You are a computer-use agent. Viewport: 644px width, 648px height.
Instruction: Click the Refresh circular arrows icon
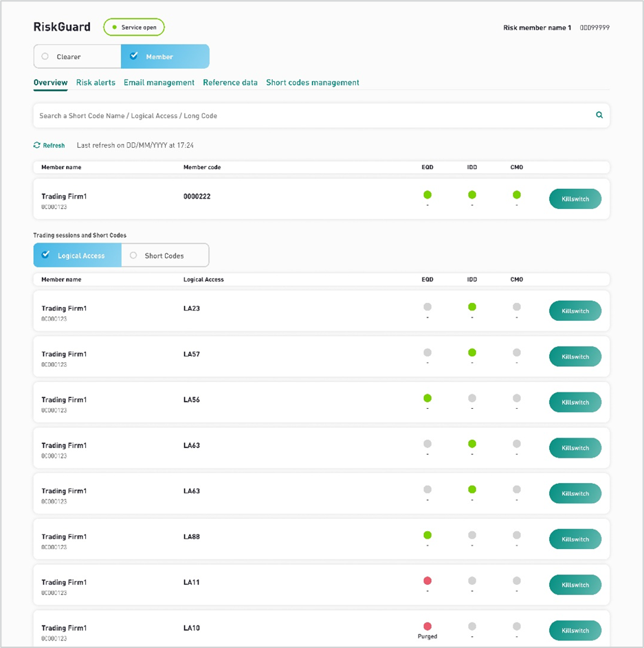click(x=37, y=145)
